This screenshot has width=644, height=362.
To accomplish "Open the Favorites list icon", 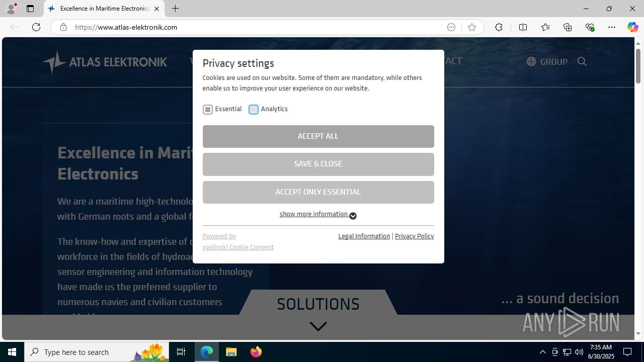I will click(545, 27).
